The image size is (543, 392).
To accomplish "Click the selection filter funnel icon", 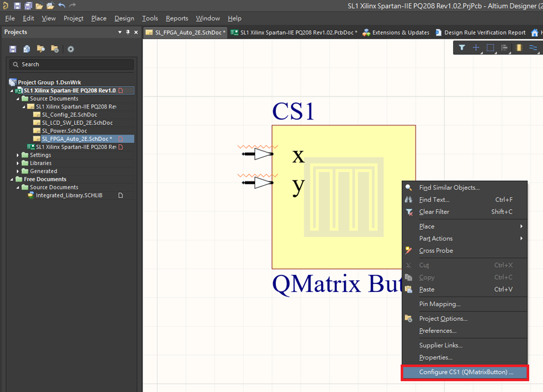I will pos(462,48).
